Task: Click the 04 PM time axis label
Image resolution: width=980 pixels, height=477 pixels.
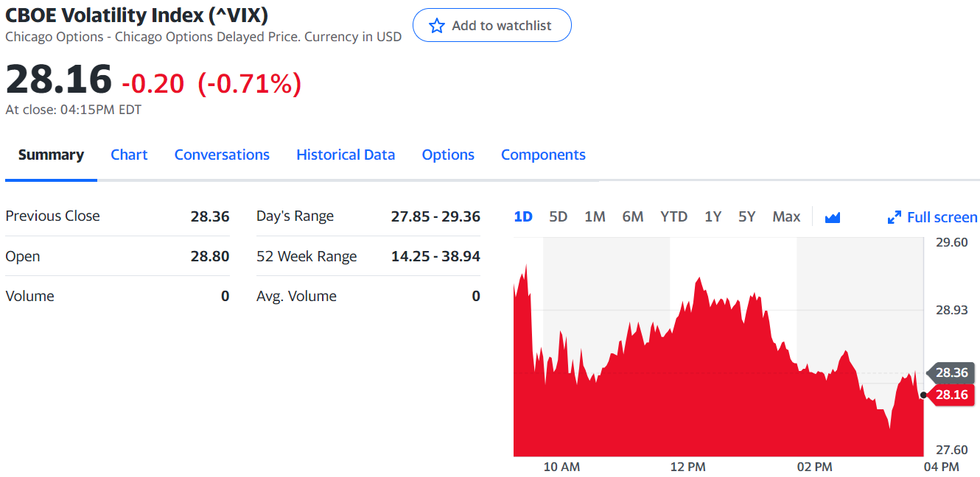Action: (x=942, y=467)
